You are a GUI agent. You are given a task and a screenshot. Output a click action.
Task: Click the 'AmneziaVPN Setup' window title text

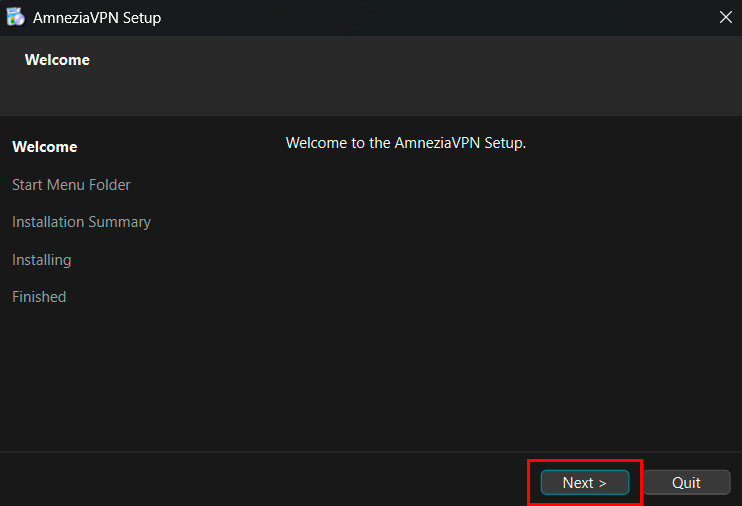[x=96, y=18]
